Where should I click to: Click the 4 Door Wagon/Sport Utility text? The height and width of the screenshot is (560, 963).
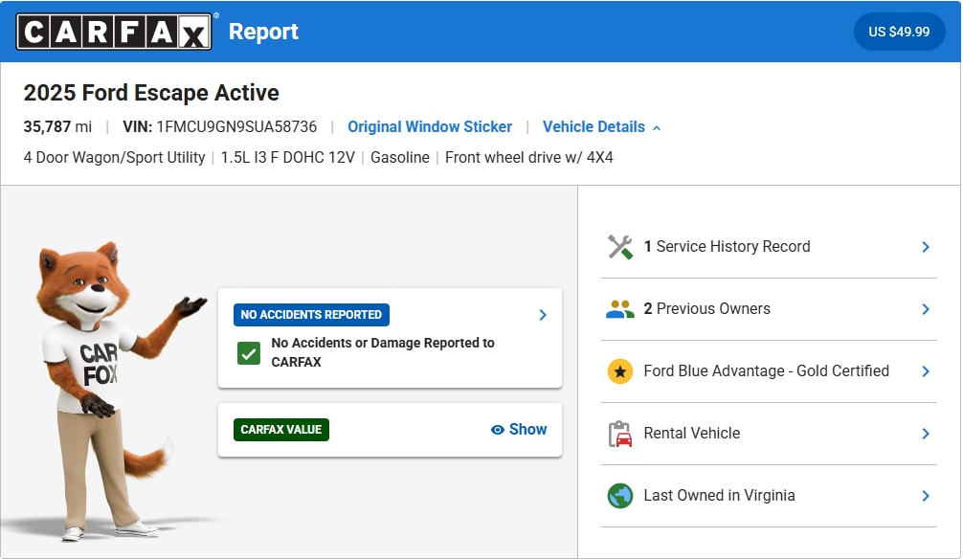click(x=114, y=158)
